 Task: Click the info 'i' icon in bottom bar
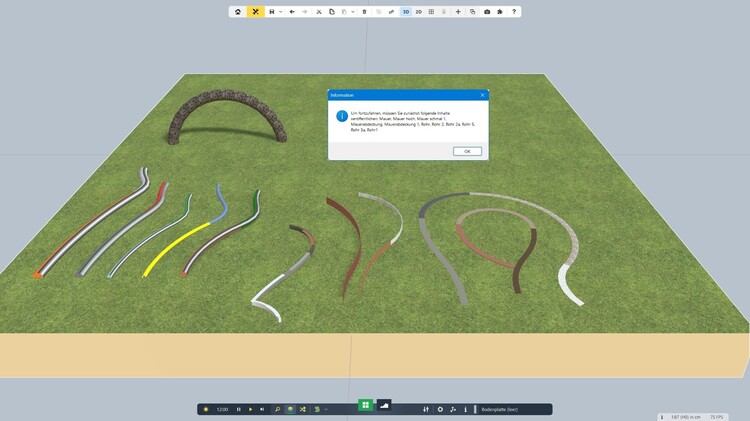tap(465, 410)
